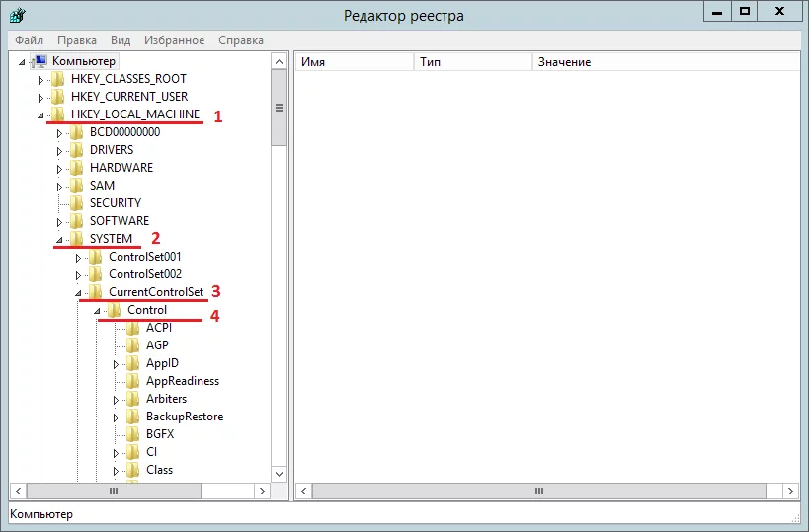Image resolution: width=809 pixels, height=532 pixels.
Task: Click tree pane vertical scrollbar down arrow
Action: click(279, 475)
